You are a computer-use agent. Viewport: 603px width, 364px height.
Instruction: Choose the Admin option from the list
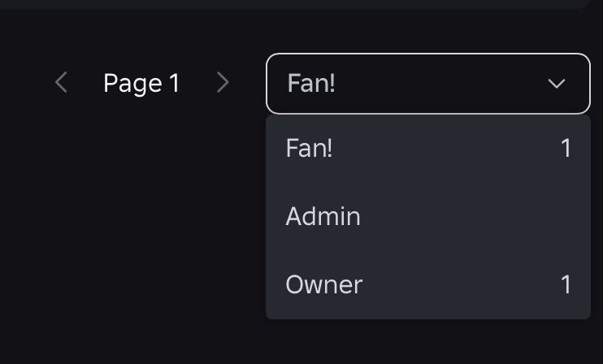(323, 217)
